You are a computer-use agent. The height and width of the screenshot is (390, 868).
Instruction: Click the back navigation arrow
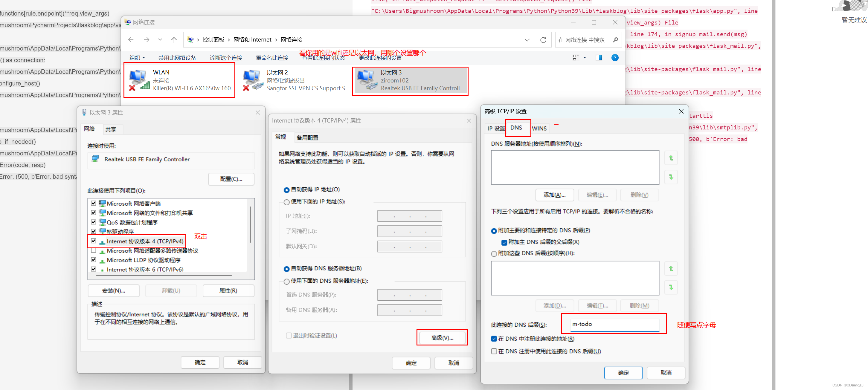point(131,39)
